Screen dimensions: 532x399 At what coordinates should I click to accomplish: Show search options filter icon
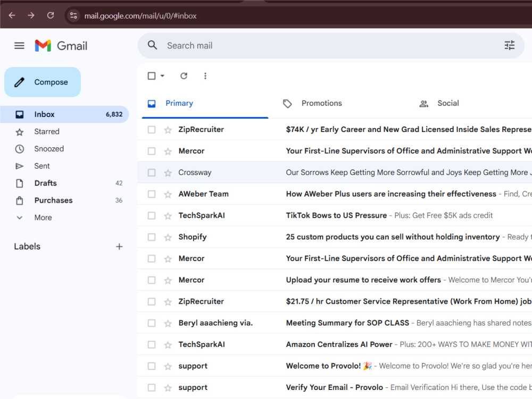(509, 45)
